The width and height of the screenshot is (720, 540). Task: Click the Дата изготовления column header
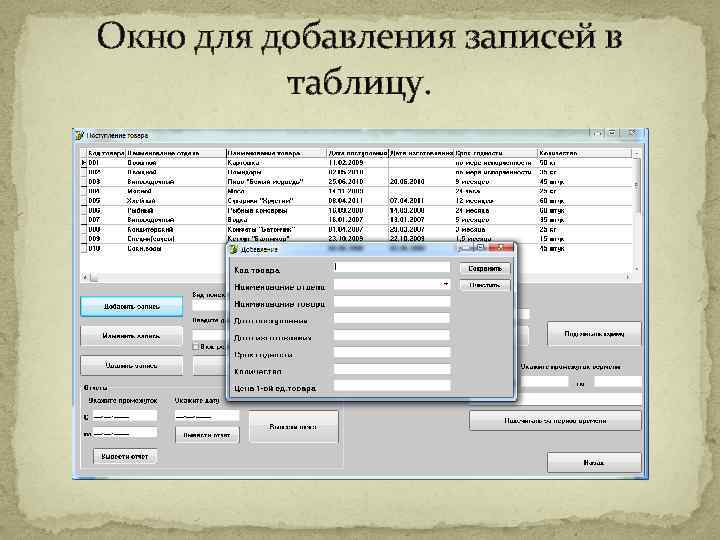tap(422, 153)
